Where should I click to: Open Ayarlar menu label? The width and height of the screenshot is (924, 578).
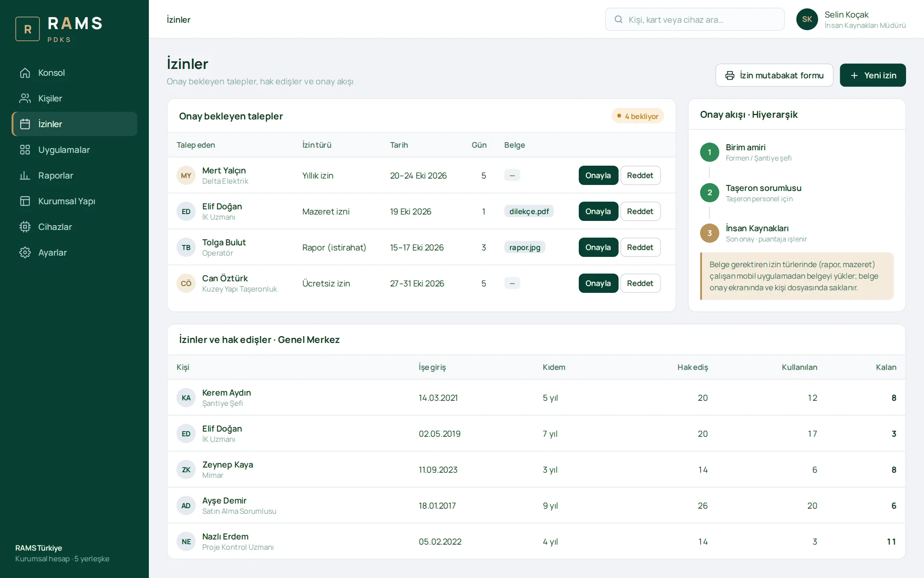coord(53,253)
